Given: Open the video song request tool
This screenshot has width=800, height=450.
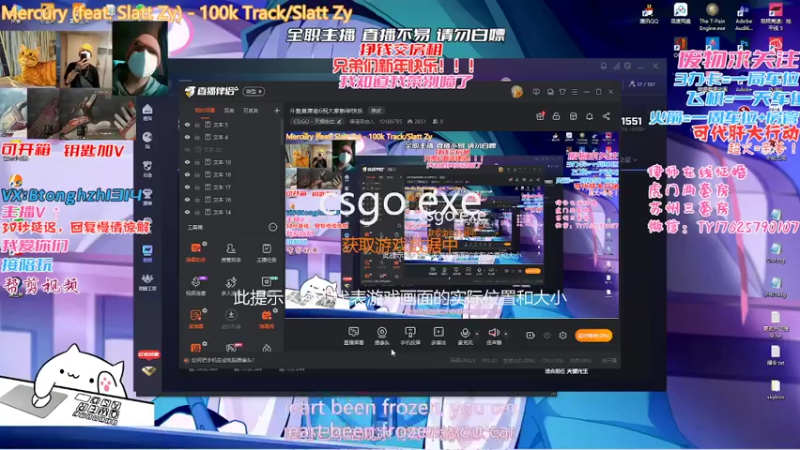Looking at the screenshot, I should pos(196,285).
